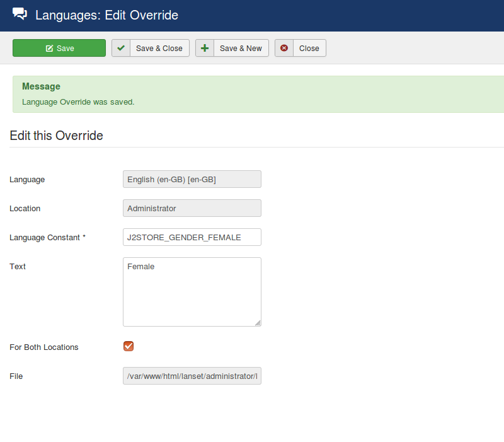The width and height of the screenshot is (504, 442).
Task: Focus the Language Constant input field
Action: point(192,237)
